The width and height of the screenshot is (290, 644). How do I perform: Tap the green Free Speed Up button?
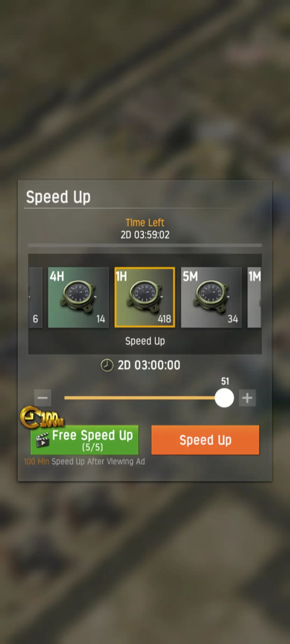[x=85, y=440]
